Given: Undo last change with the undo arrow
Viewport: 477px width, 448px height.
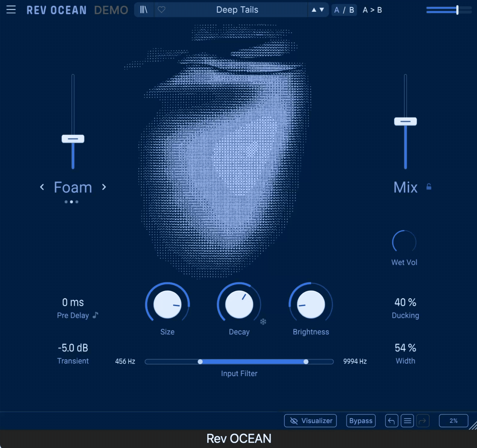Looking at the screenshot, I should pyautogui.click(x=391, y=421).
